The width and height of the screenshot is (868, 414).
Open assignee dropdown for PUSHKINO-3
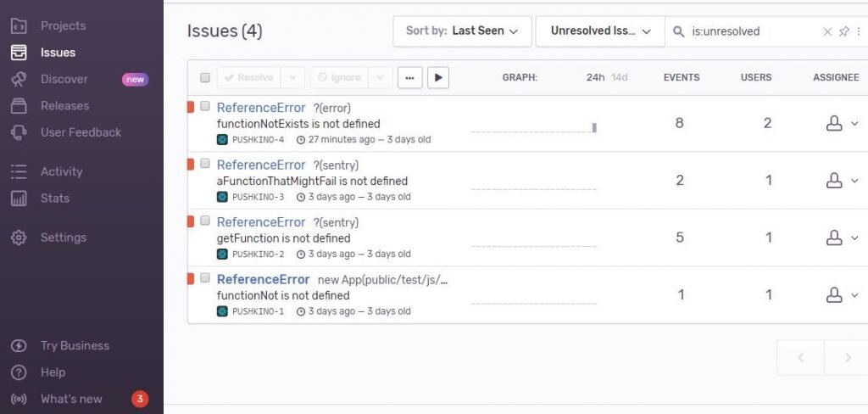[842, 181]
